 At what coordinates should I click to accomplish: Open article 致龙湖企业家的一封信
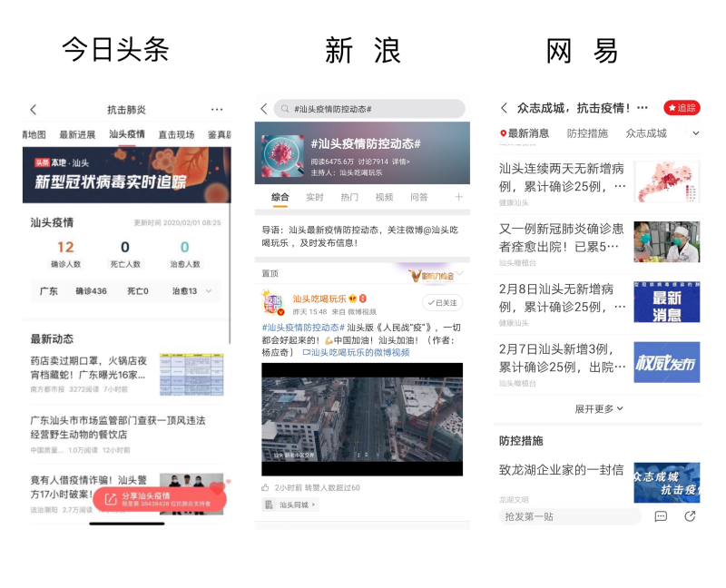pyautogui.click(x=561, y=470)
